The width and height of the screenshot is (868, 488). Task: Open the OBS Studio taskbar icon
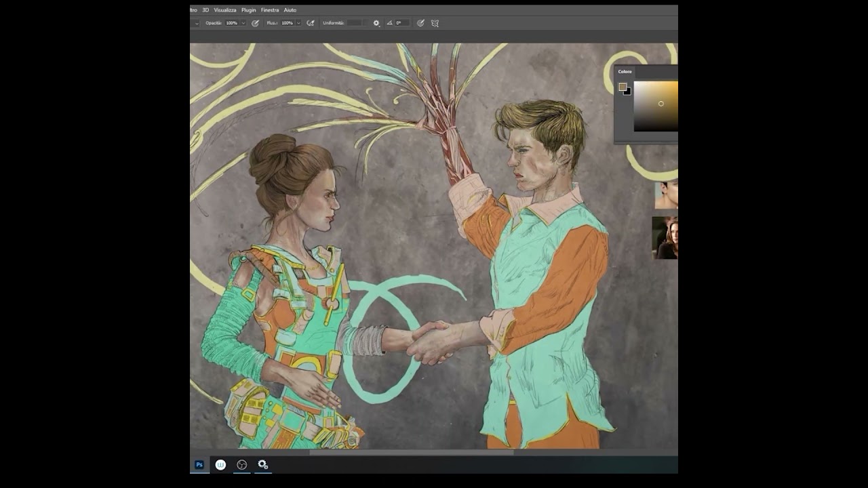pos(241,464)
